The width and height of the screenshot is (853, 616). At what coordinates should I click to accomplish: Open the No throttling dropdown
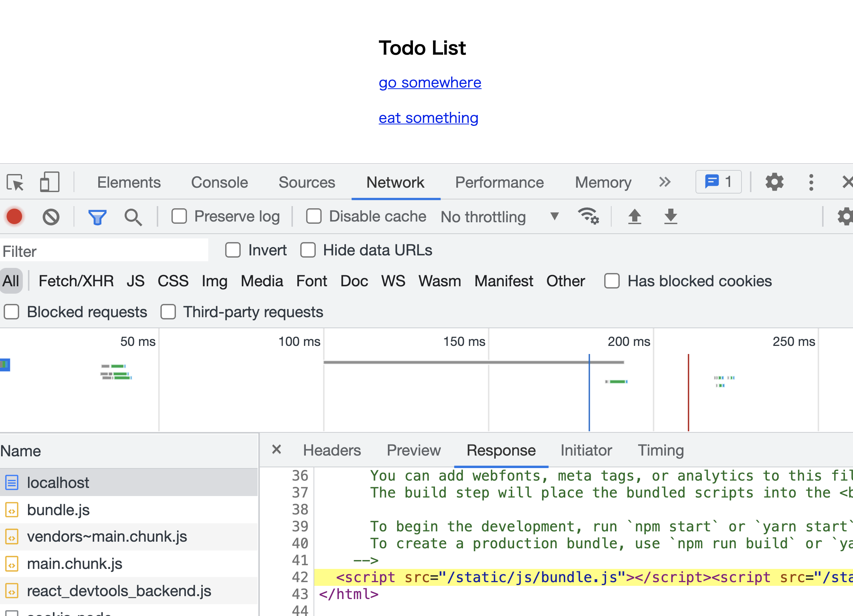point(499,217)
